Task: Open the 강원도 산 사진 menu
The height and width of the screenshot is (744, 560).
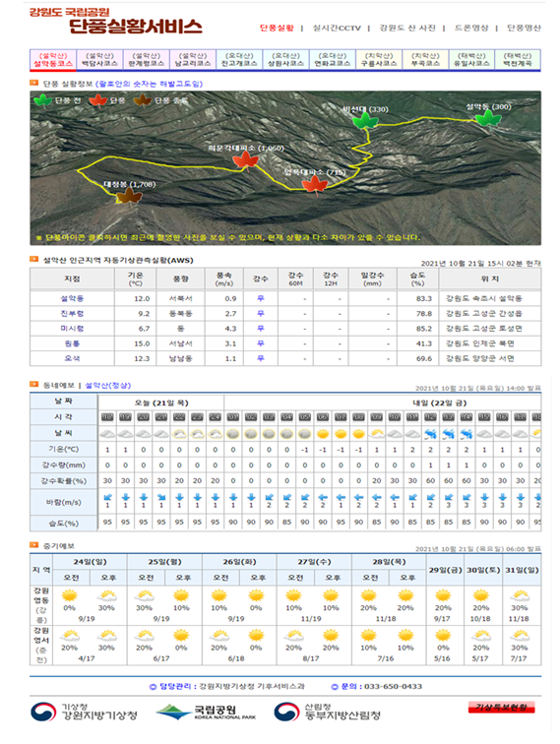Action: pyautogui.click(x=407, y=28)
